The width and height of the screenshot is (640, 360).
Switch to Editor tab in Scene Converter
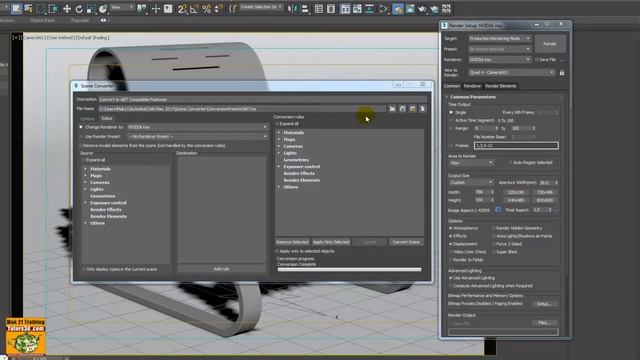point(107,118)
